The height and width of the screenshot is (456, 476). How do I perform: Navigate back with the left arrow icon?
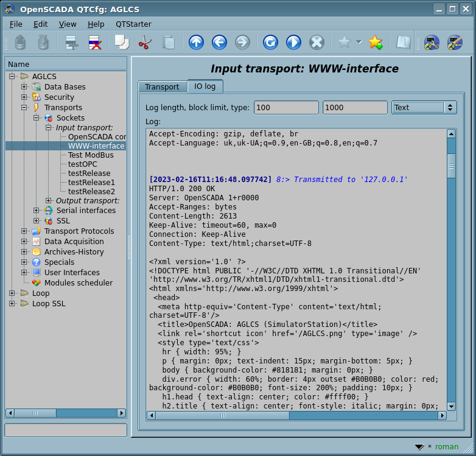[219, 43]
